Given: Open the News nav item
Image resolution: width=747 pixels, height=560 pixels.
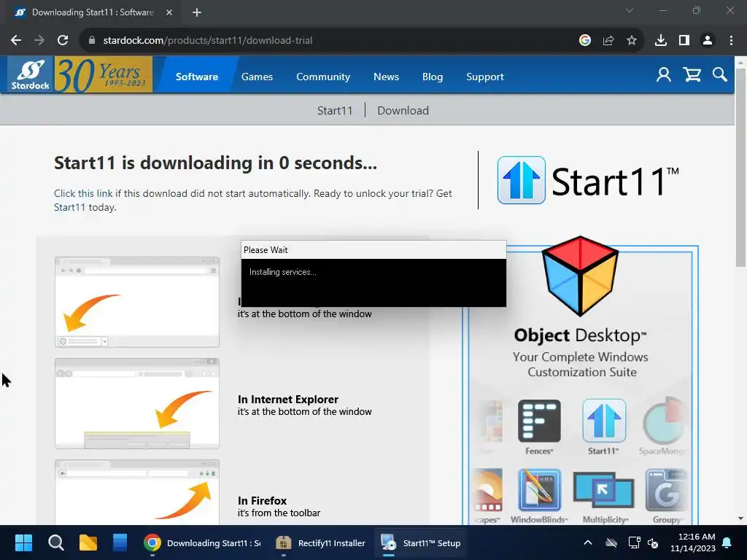Looking at the screenshot, I should click(x=386, y=77).
